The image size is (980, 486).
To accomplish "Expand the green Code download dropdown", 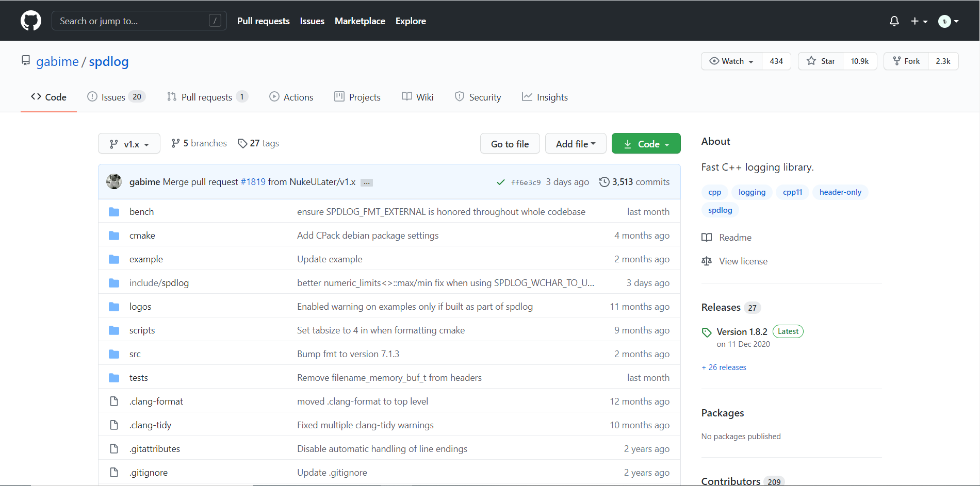I will pyautogui.click(x=646, y=144).
